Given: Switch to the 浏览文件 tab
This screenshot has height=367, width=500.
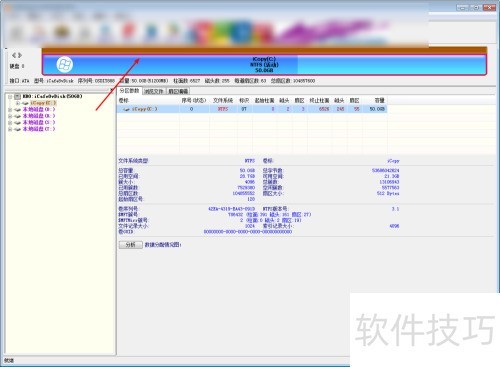Looking at the screenshot, I should 154,91.
